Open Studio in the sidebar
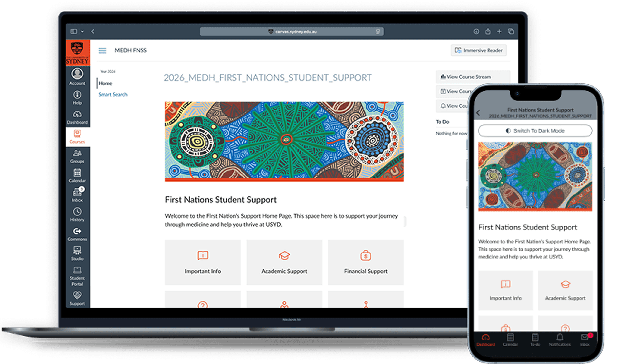This screenshot has width=636, height=364. (x=77, y=253)
